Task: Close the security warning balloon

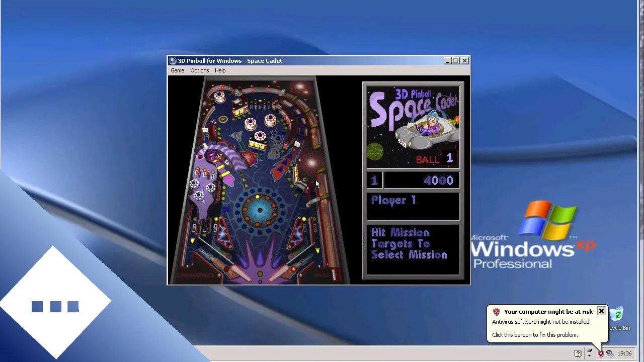Action: click(x=601, y=311)
